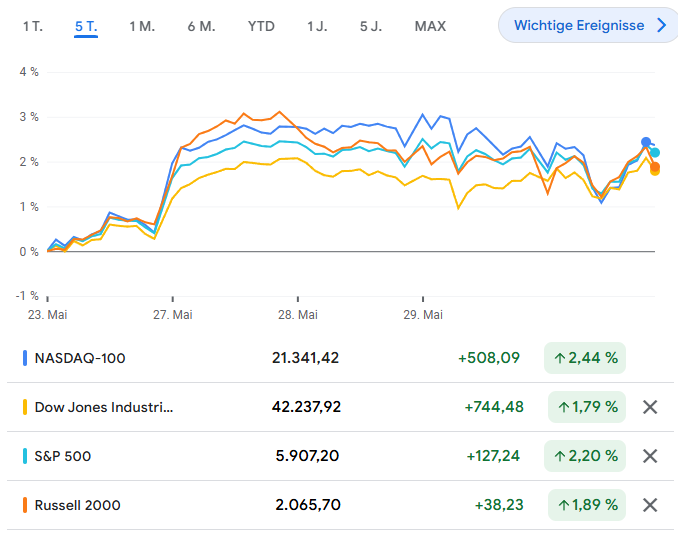Switch chart to 6 M. range
Image resolution: width=678 pixels, height=535 pixels.
pos(201,26)
